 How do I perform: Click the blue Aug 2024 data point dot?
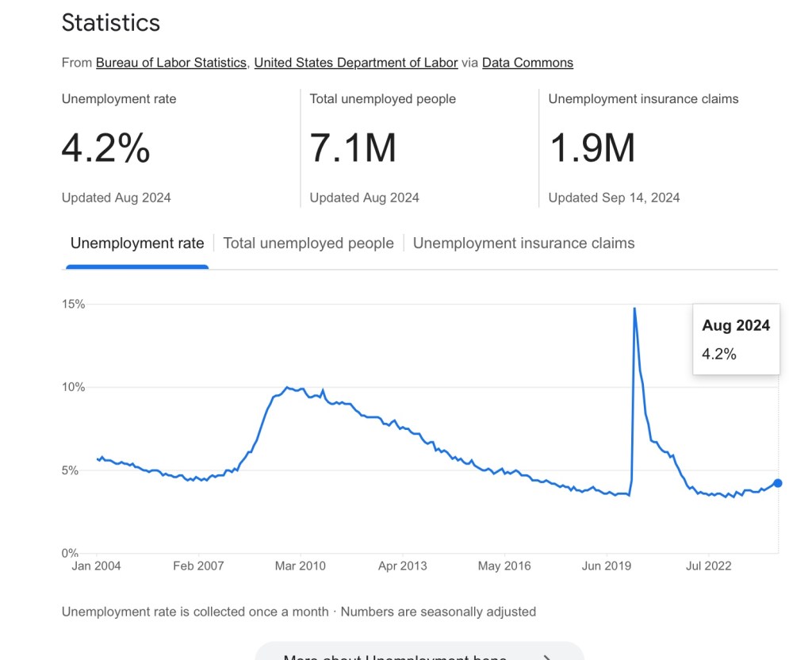coord(778,483)
